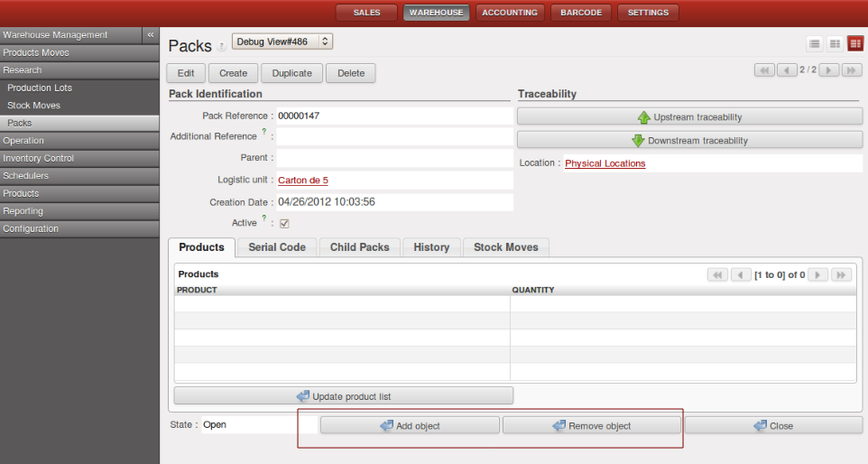
Task: Collapse the Warehouse Management sidebar
Action: pyautogui.click(x=151, y=35)
